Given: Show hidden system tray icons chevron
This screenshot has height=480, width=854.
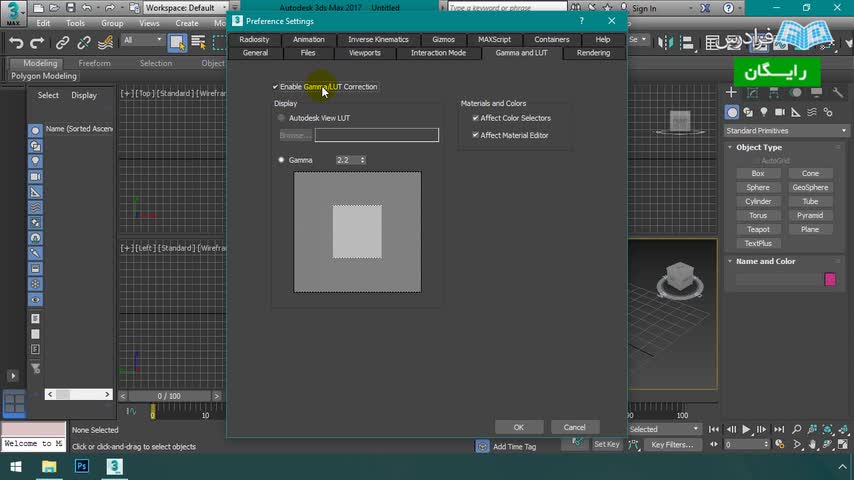Looking at the screenshot, I should [x=842, y=466].
